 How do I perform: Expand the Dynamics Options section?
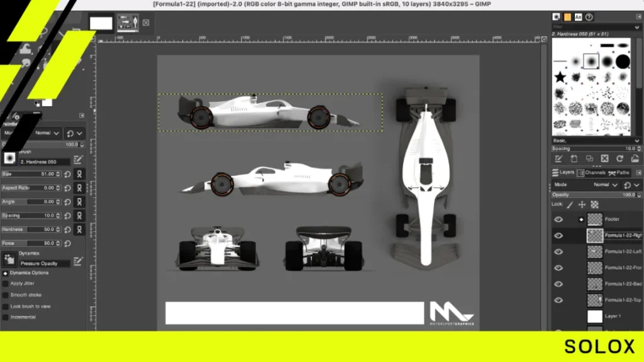coord(5,273)
